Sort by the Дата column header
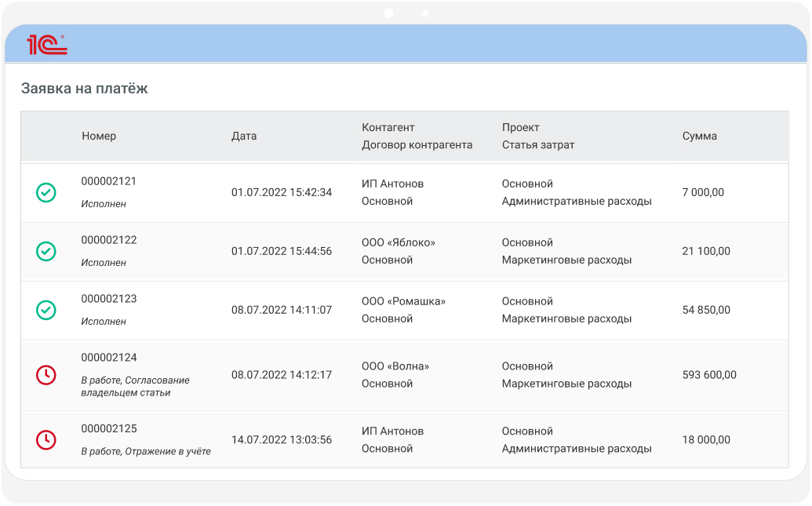The image size is (812, 506). pos(244,136)
